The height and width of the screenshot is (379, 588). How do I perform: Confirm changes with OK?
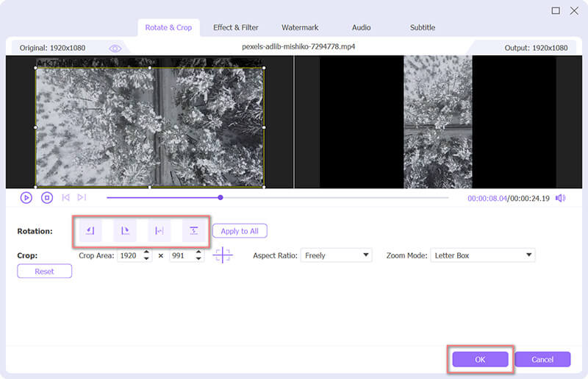coord(480,359)
